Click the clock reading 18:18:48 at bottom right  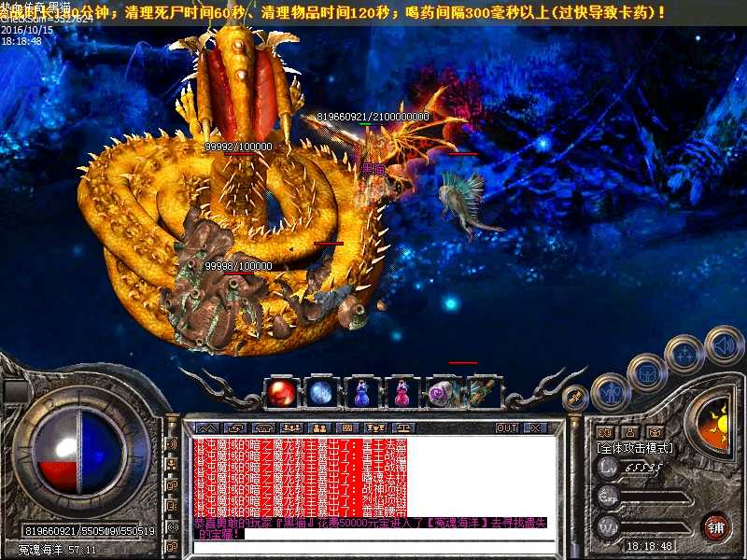649,546
